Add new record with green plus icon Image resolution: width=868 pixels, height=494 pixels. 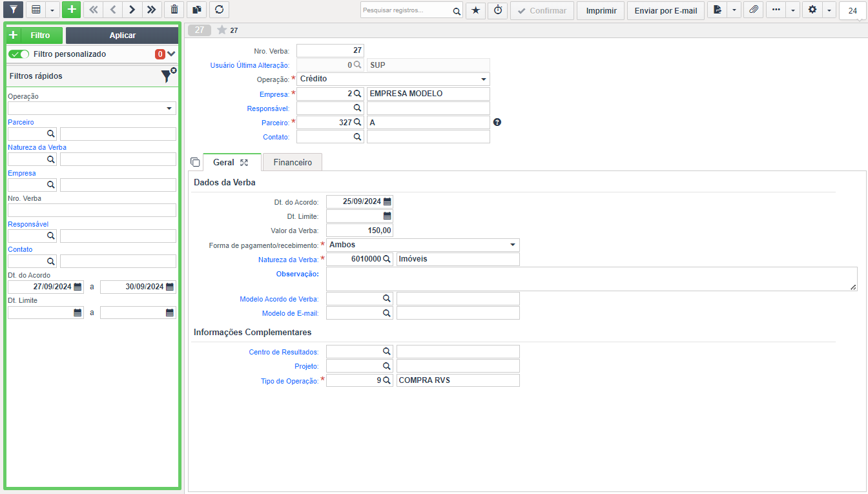pos(72,10)
